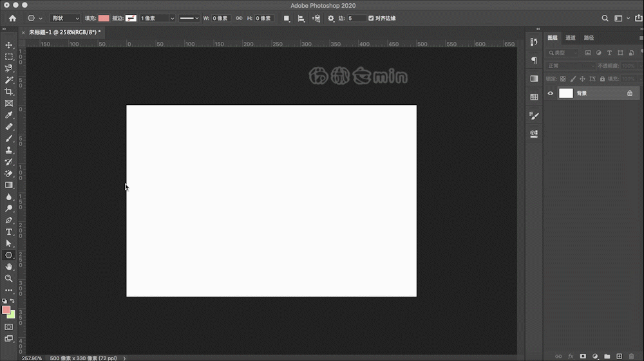Open path operations dropdown
Screen dimensions: 644x361
287,19
